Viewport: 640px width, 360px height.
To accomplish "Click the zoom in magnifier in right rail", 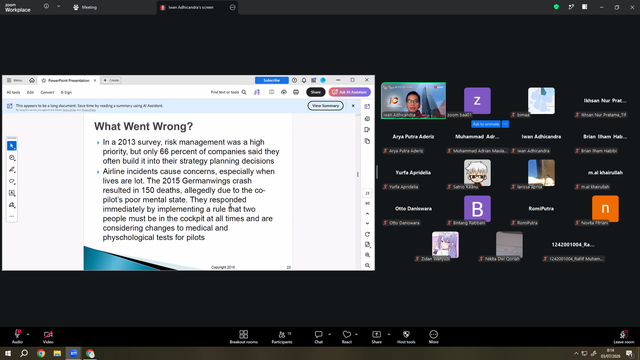I will pyautogui.click(x=367, y=255).
